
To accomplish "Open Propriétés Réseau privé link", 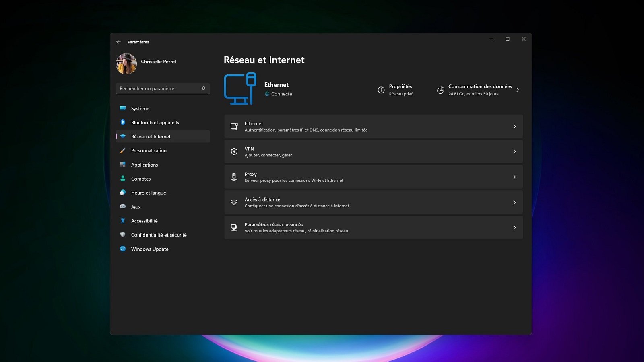I will pos(400,90).
